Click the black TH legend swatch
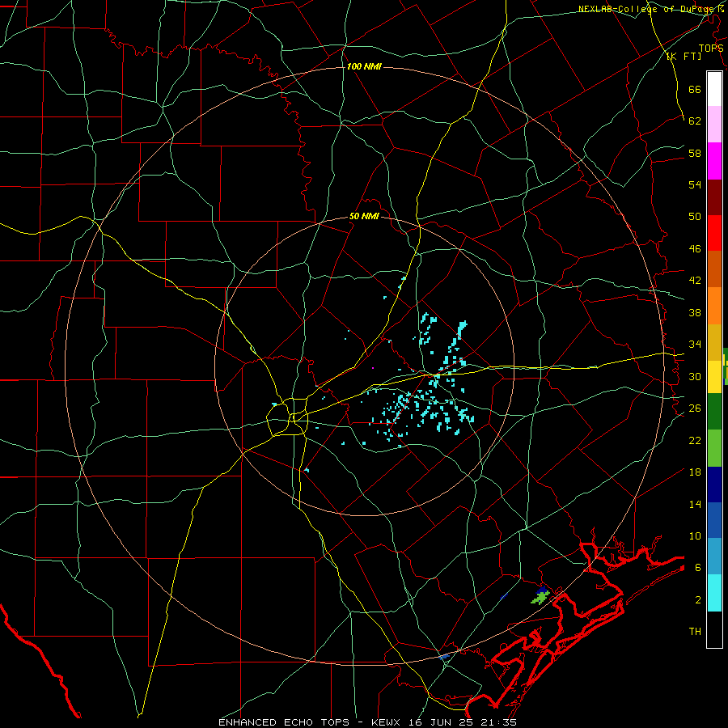The image size is (728, 728). [714, 629]
